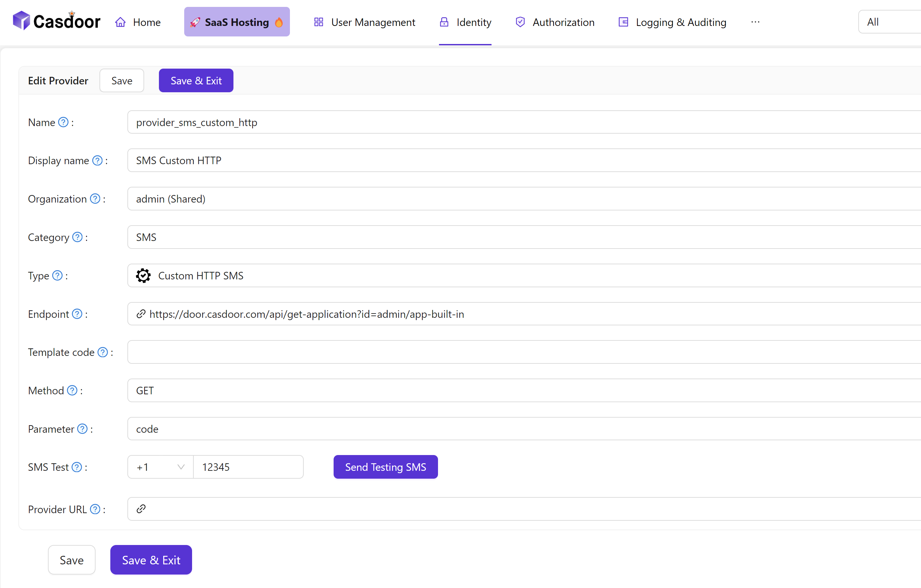The width and height of the screenshot is (921, 588).
Task: Click help icon next to Template code
Action: tap(103, 352)
